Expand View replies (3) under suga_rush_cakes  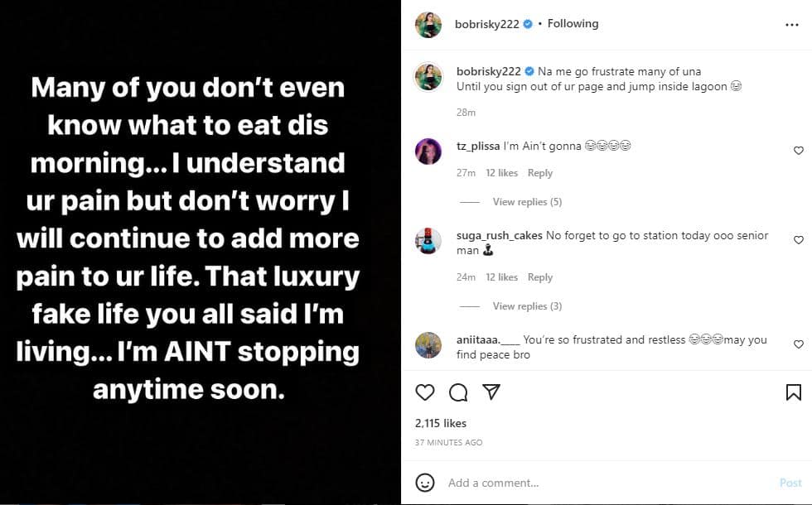point(527,306)
